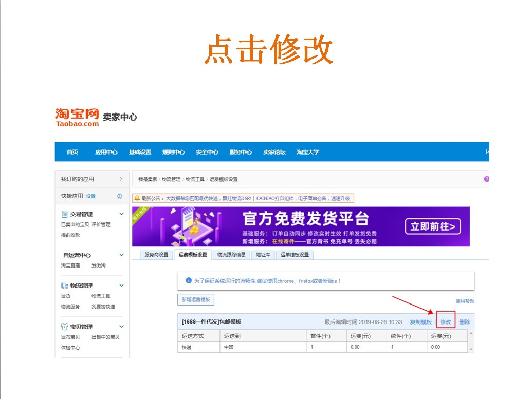Click the shipping table's vertical scrollbar
This screenshot has height=399, width=532.
[471, 340]
